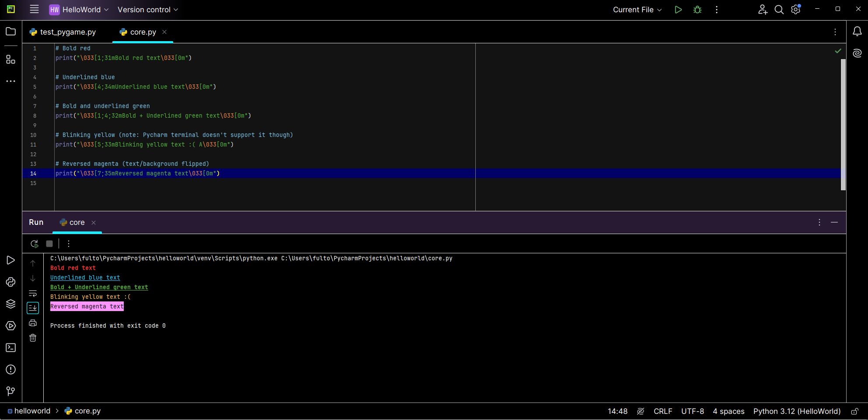Start debugging with the bug icon
The image size is (868, 420).
click(697, 10)
